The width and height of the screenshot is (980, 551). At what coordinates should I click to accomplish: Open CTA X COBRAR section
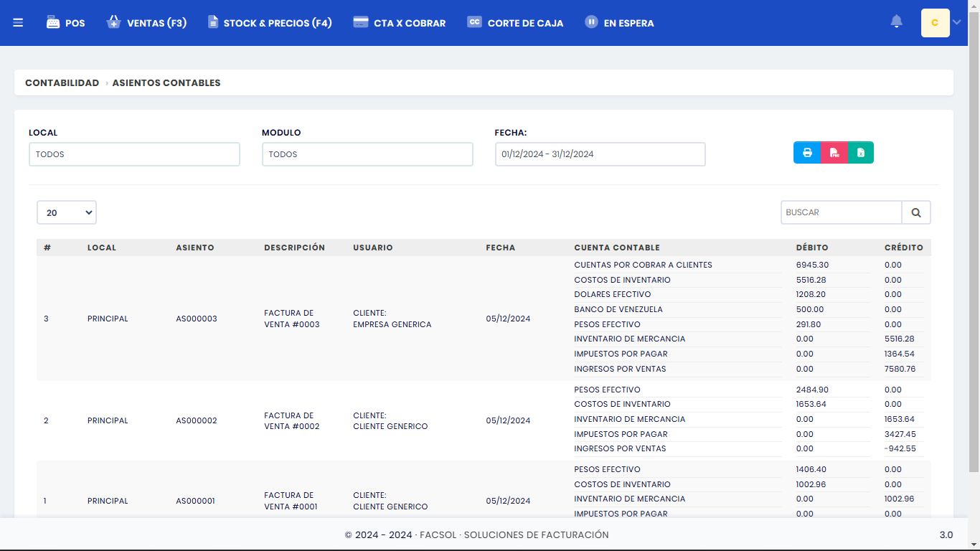tap(400, 23)
